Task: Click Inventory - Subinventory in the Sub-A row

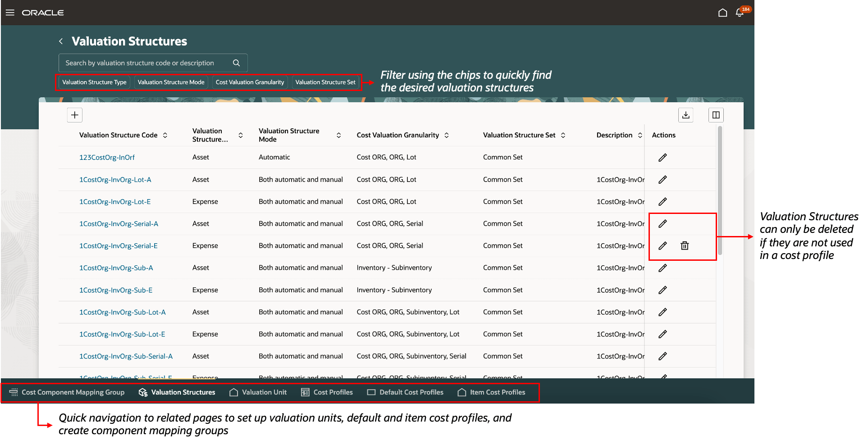Action: pyautogui.click(x=394, y=268)
